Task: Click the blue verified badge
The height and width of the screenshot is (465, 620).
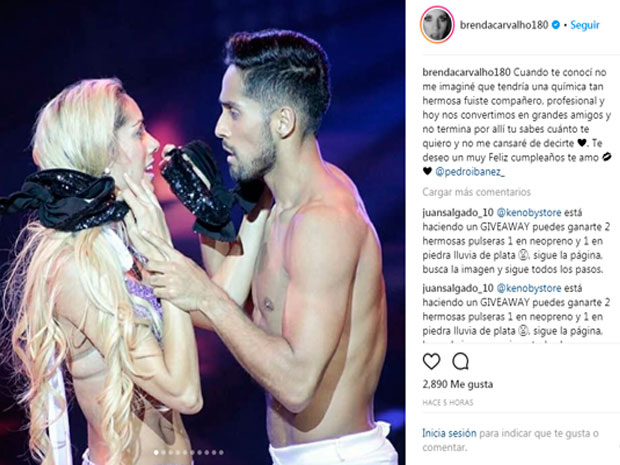Action: coord(556,25)
